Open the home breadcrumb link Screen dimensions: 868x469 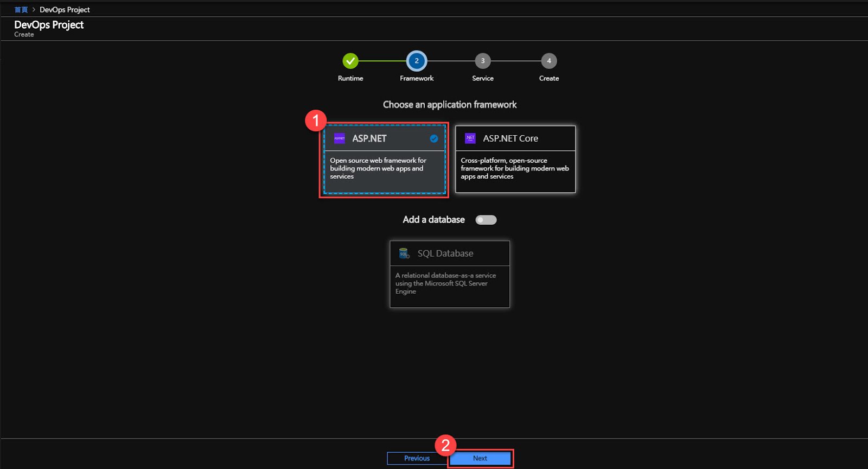[21, 10]
